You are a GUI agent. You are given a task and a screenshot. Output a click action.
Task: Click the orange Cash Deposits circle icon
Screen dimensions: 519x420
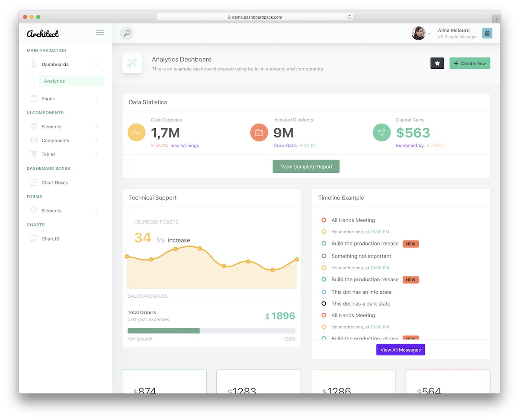(x=137, y=132)
